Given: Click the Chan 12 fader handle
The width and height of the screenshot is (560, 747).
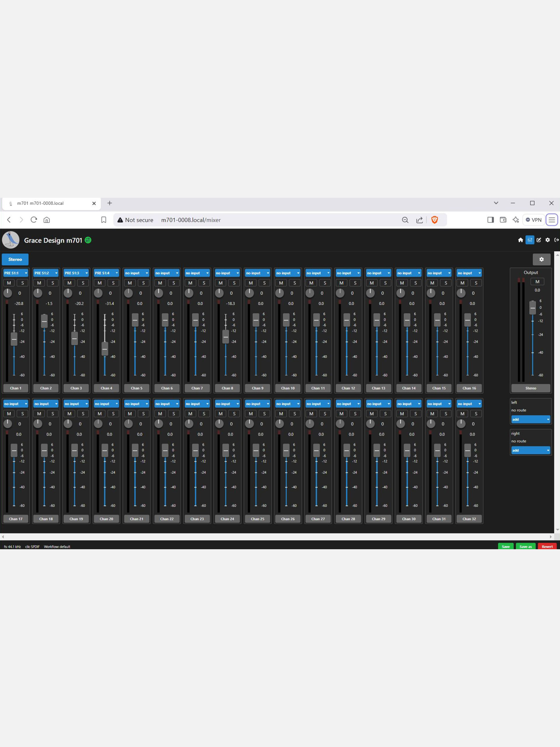Looking at the screenshot, I should tap(347, 320).
